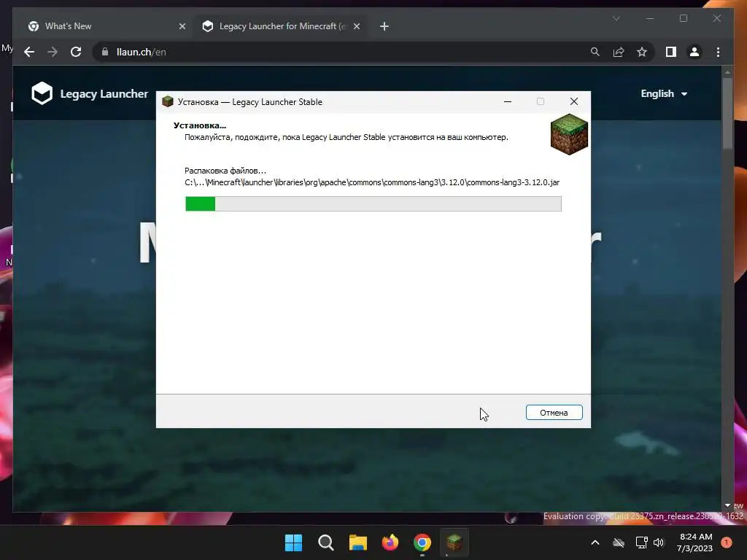Open the clock showing 8:24 AM
Viewport: 747px width, 560px height.
tap(695, 542)
